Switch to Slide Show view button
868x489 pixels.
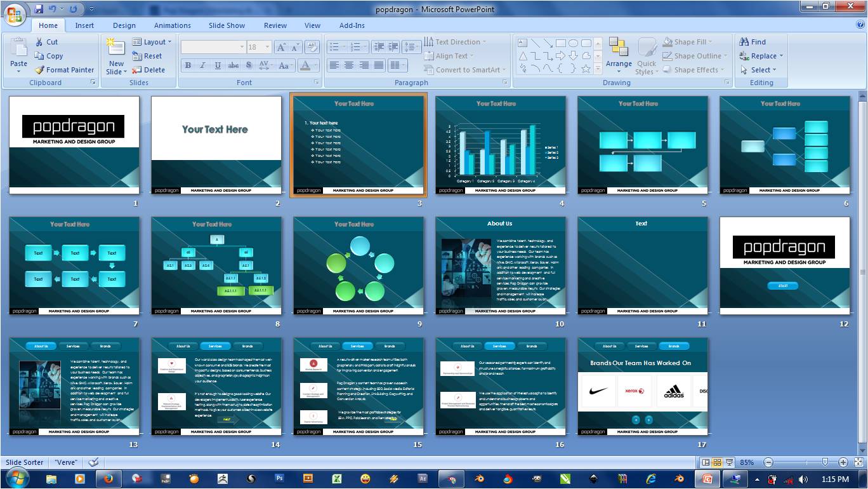click(x=730, y=462)
